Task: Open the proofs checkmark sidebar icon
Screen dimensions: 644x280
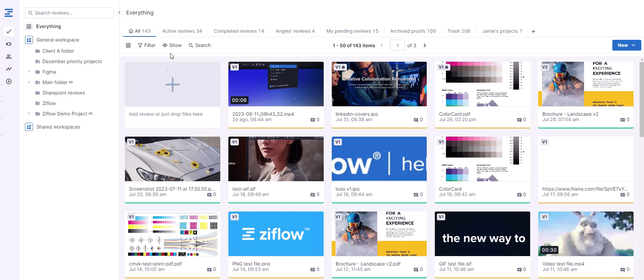Action: click(9, 31)
